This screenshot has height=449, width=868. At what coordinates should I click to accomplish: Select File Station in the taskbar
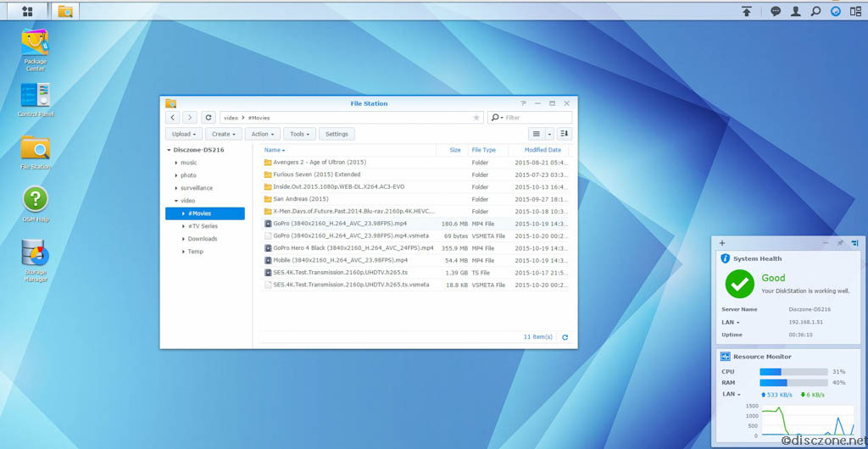click(x=65, y=11)
